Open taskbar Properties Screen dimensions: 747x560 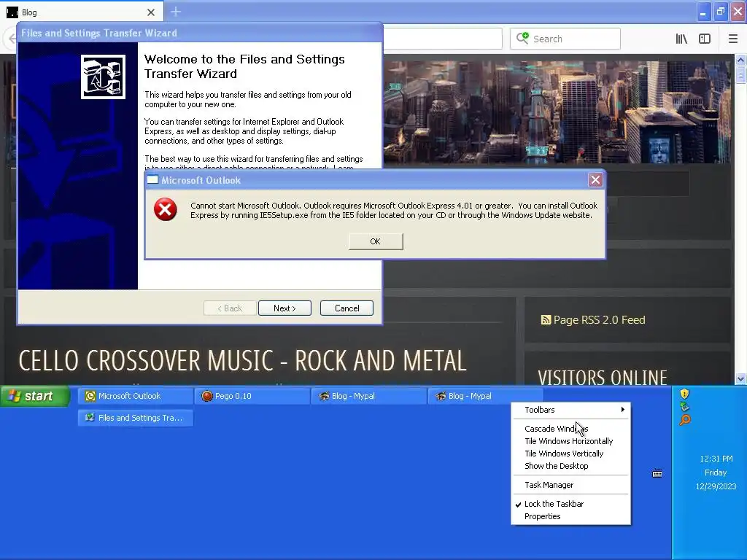point(570,516)
